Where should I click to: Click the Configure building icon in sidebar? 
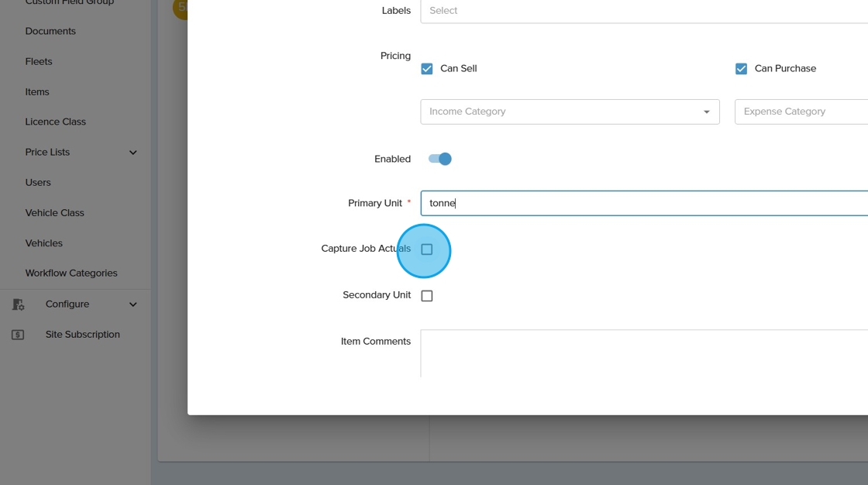pyautogui.click(x=18, y=304)
